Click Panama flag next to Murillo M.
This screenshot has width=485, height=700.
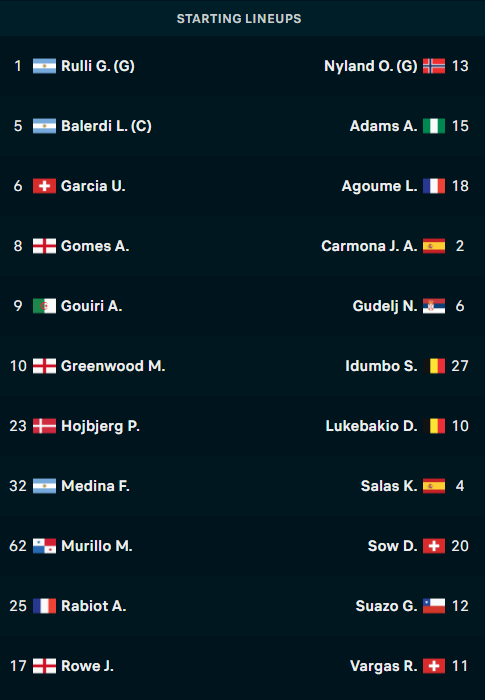tap(44, 546)
